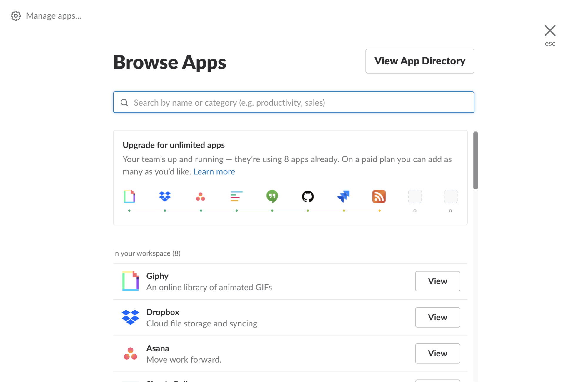Click the last empty app slot placeholder

[451, 196]
